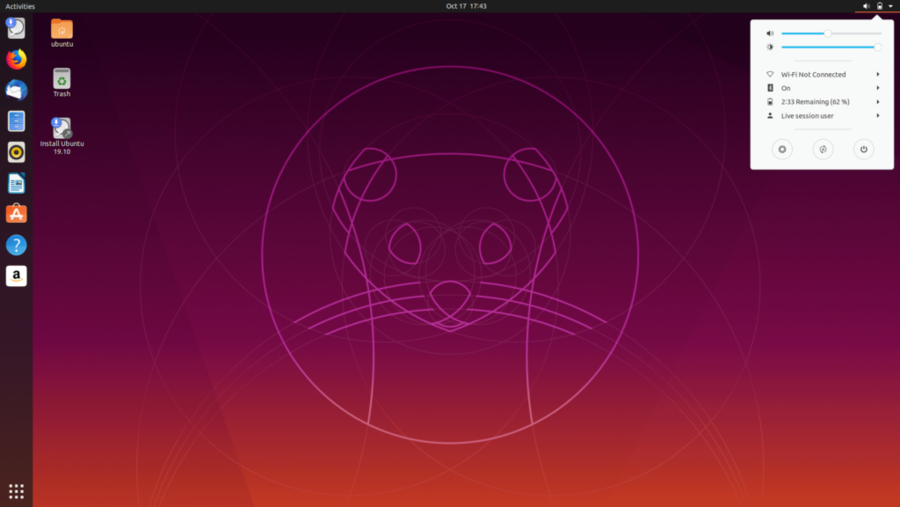Show Applications grid button
The width and height of the screenshot is (900, 507).
coord(16,491)
